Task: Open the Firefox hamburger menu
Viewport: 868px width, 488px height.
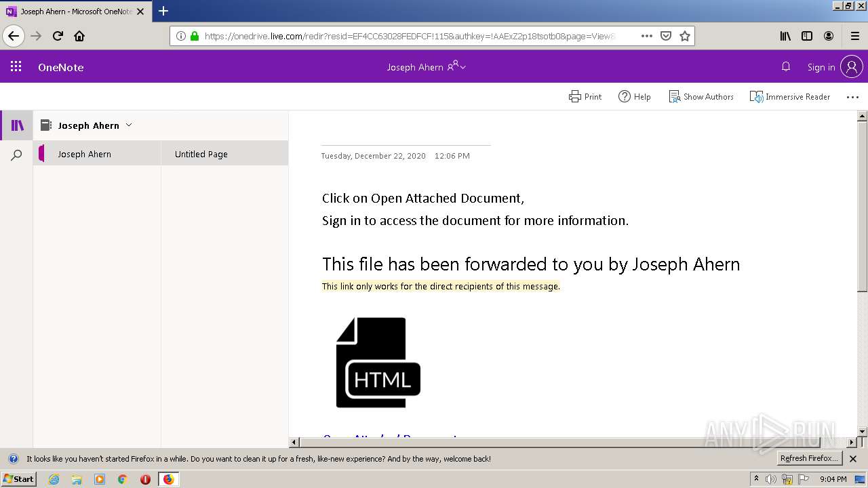Action: 854,36
